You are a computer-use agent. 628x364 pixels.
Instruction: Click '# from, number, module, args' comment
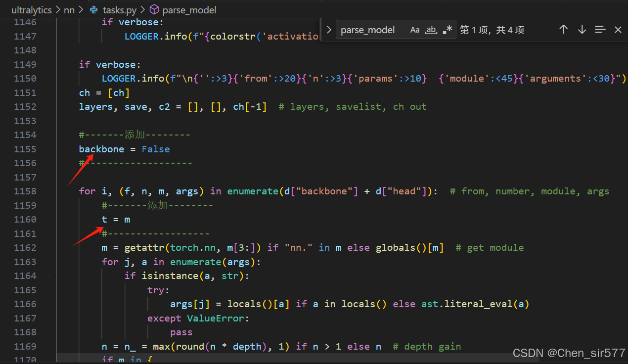pos(530,191)
